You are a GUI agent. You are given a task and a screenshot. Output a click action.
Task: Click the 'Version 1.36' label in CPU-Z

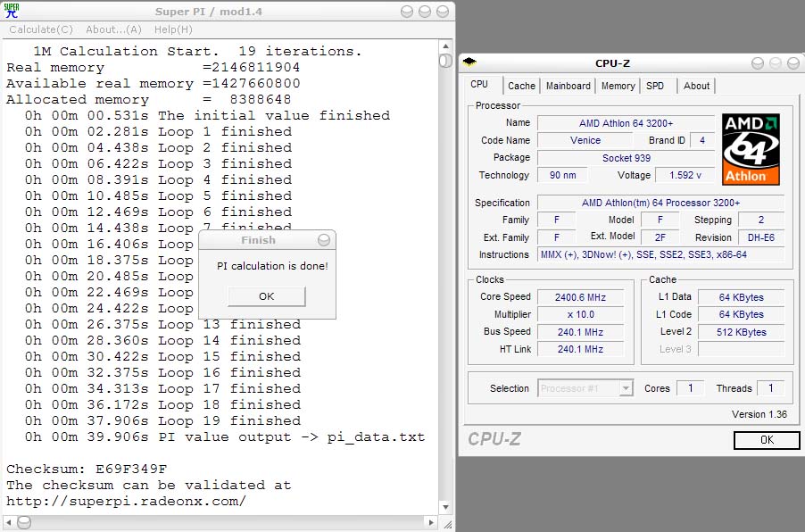[x=759, y=414]
